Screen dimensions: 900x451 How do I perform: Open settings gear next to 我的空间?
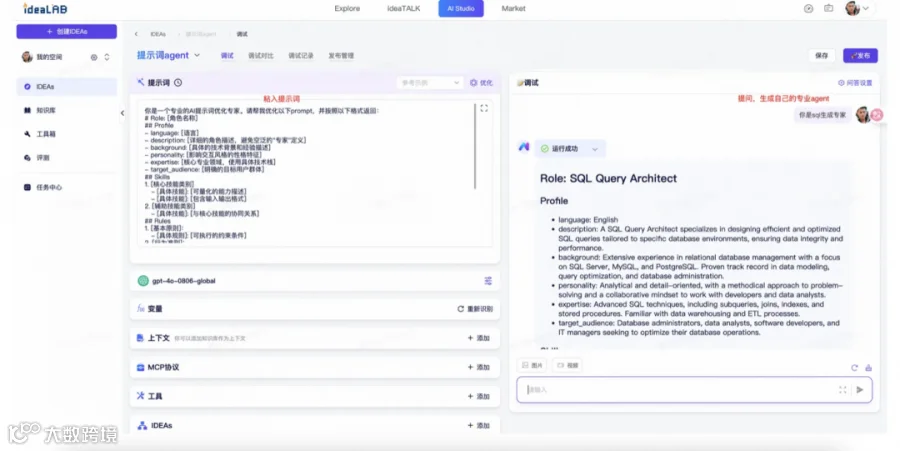(94, 57)
